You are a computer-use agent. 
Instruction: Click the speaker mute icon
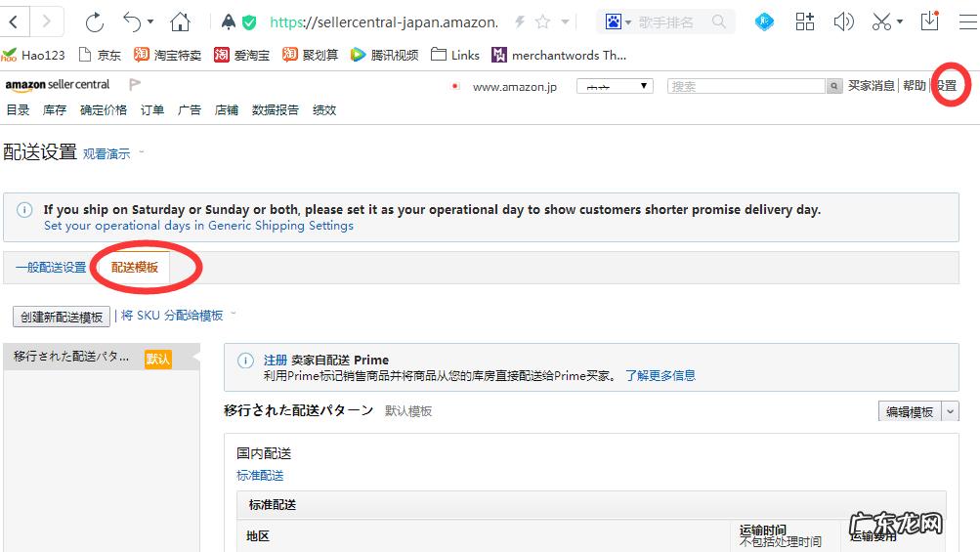843,21
